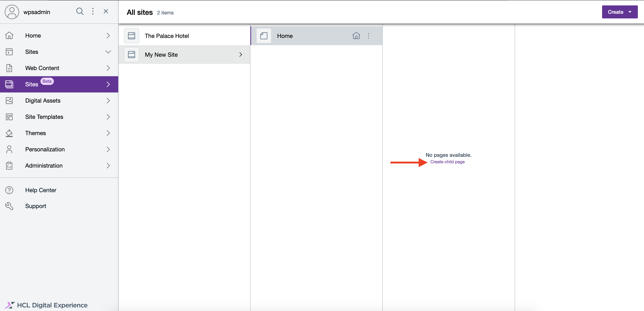Click the Support wrench icon
This screenshot has width=644, height=311.
[9, 206]
